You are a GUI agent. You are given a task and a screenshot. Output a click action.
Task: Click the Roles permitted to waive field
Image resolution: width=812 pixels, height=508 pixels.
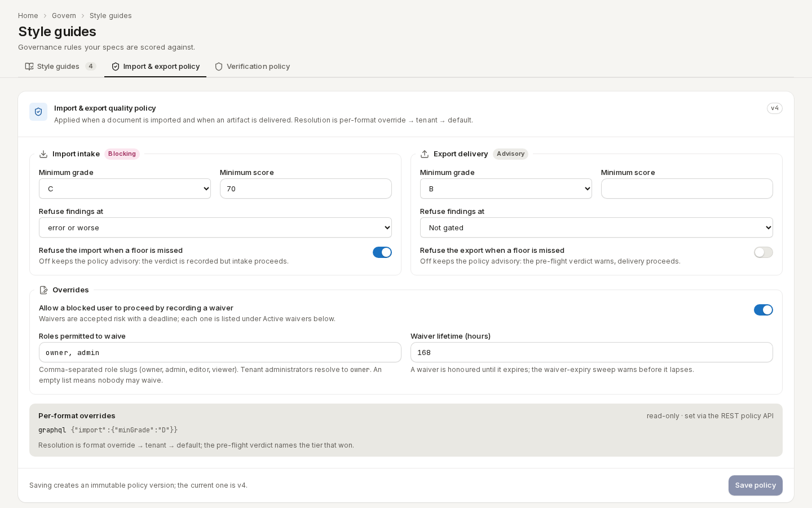pyautogui.click(x=220, y=352)
